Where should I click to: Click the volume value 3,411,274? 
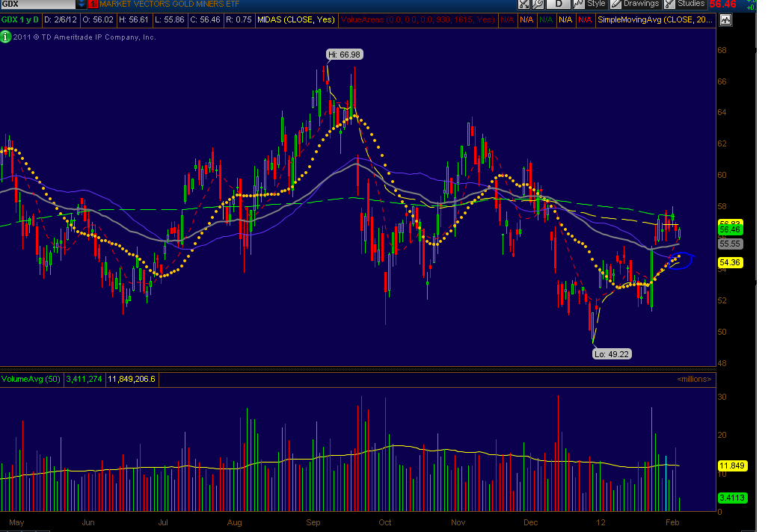[84, 379]
